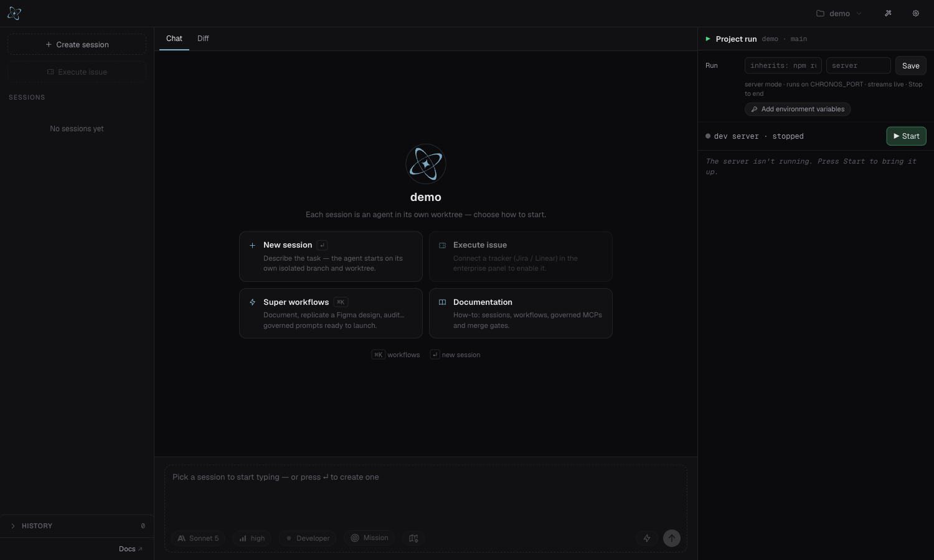Click lightning icon on Super workflows card
The height and width of the screenshot is (560, 934).
point(252,302)
